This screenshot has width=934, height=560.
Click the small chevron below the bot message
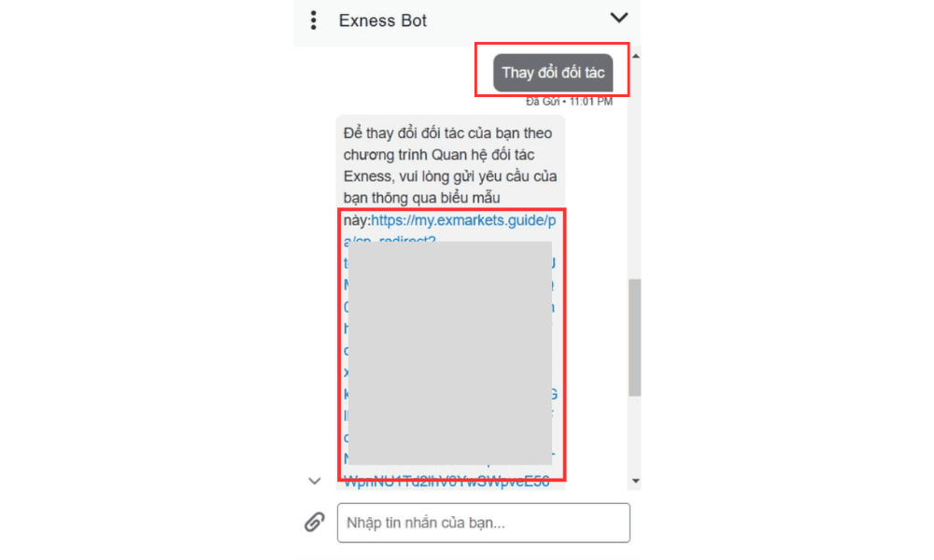[x=315, y=481]
